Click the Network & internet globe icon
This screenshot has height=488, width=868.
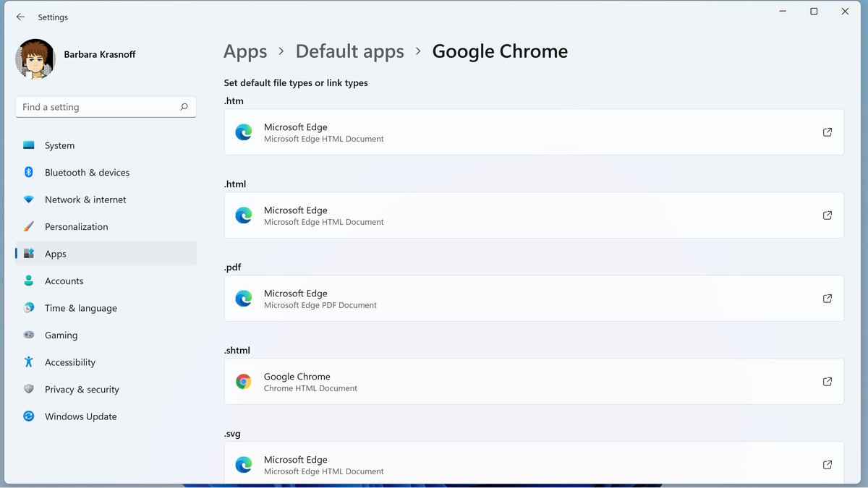click(29, 200)
